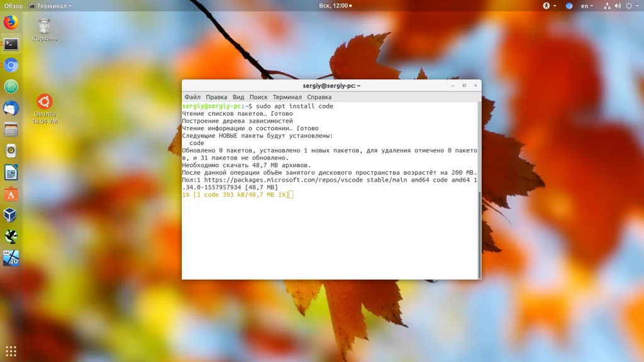Open the Правка menu in terminal
644x362 pixels.
click(x=216, y=97)
